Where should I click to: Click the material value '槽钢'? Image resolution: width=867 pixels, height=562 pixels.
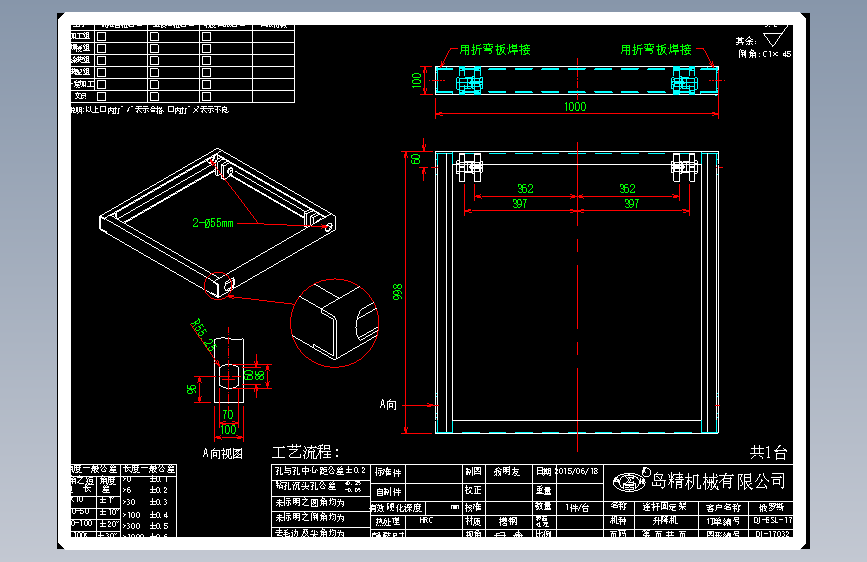point(508,521)
